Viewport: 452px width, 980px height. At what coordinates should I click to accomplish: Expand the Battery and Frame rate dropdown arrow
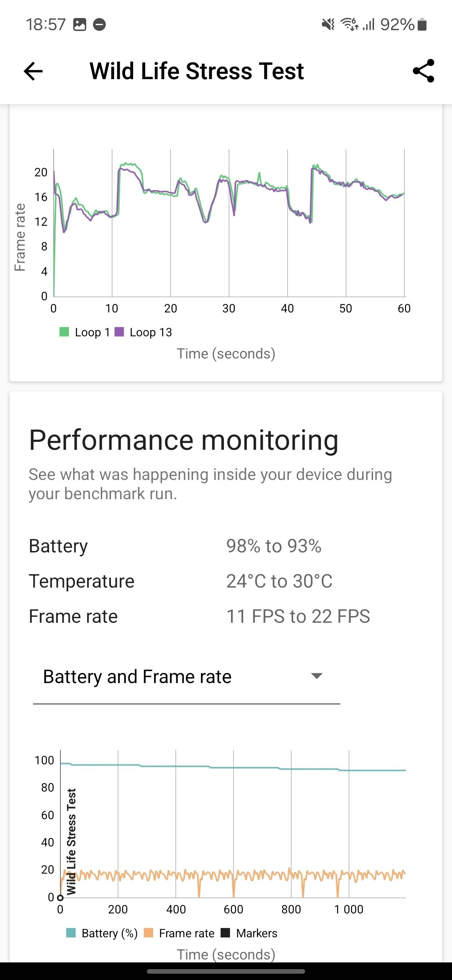pyautogui.click(x=317, y=676)
